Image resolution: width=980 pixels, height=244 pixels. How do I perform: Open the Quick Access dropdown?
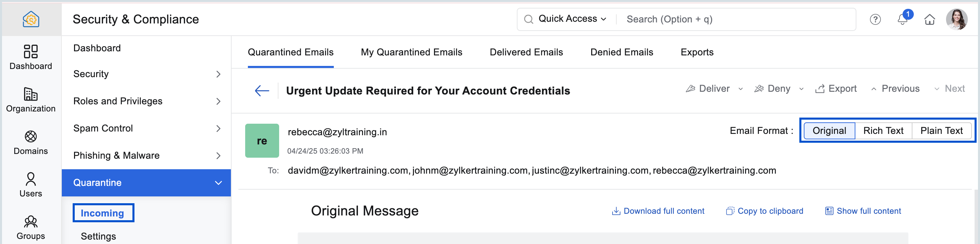click(572, 19)
